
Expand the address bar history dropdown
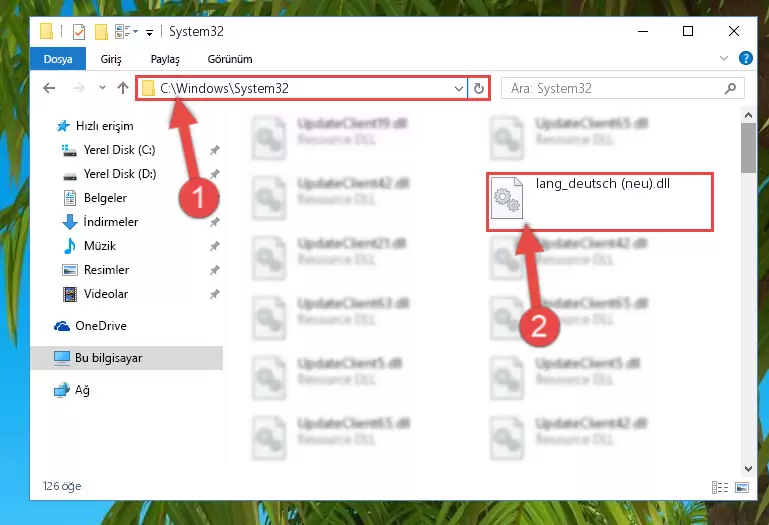459,89
